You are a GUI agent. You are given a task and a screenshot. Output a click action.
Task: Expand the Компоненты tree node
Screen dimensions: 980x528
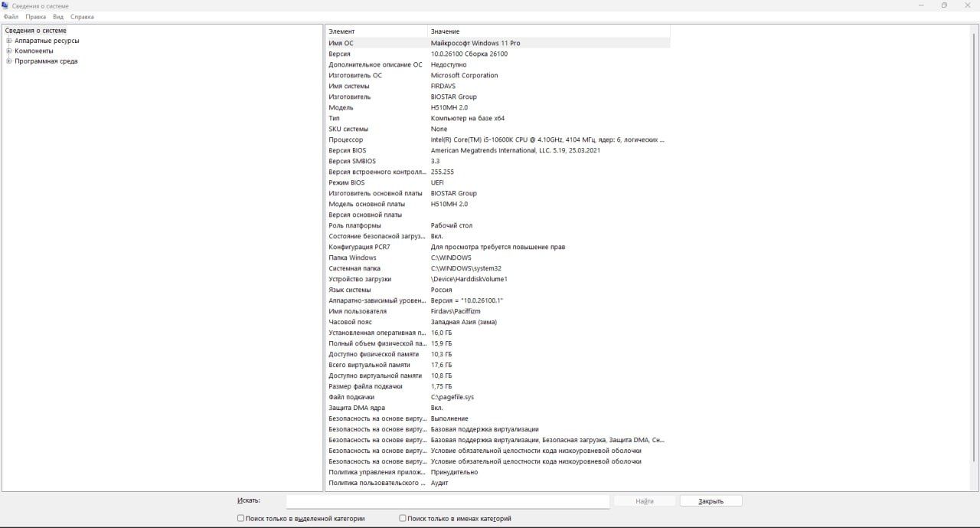[9, 51]
